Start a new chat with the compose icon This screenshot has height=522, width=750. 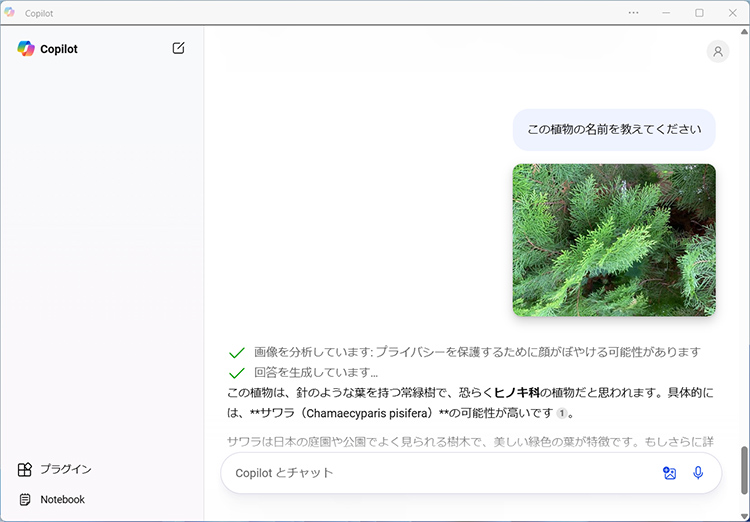click(x=178, y=48)
